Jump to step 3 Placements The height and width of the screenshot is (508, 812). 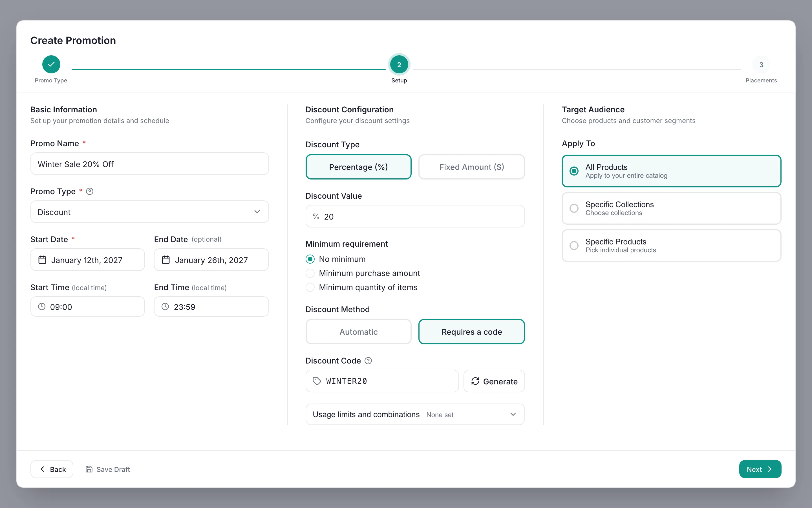pos(761,64)
